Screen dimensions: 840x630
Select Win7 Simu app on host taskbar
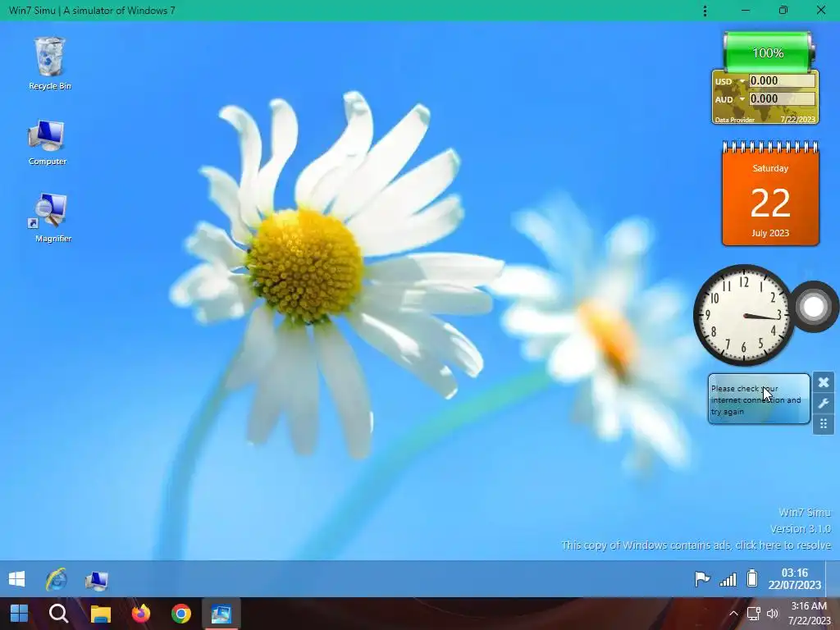[221, 614]
